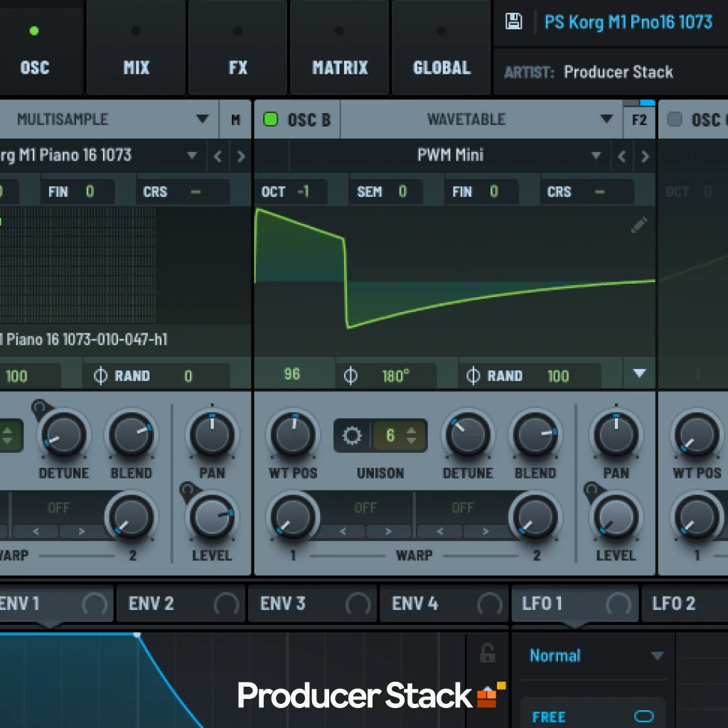
Task: Select the ENV 3 tab
Action: 313,604
